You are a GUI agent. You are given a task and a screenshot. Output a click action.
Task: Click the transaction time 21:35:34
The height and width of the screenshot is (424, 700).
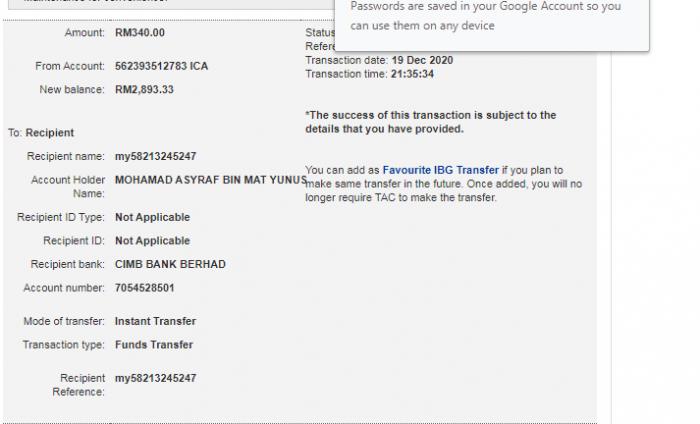(x=412, y=74)
